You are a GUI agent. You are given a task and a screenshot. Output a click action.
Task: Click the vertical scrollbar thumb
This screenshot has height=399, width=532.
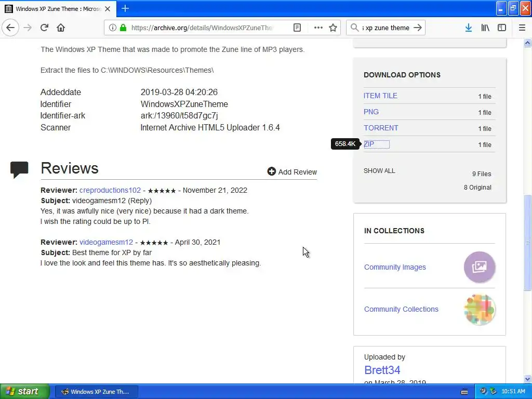527,242
